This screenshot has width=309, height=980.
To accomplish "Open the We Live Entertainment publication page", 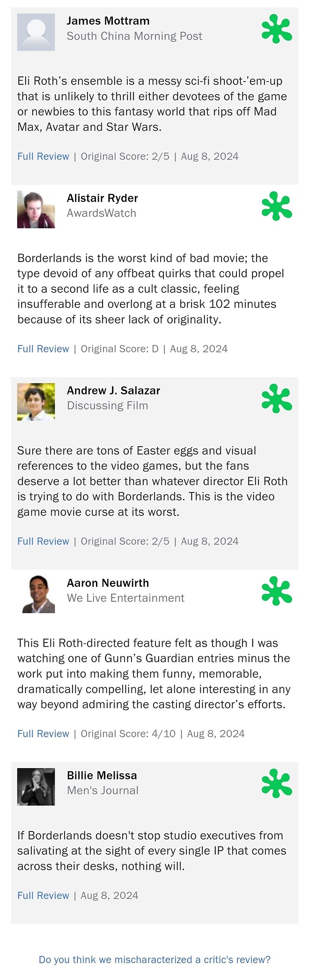I will coord(125,598).
